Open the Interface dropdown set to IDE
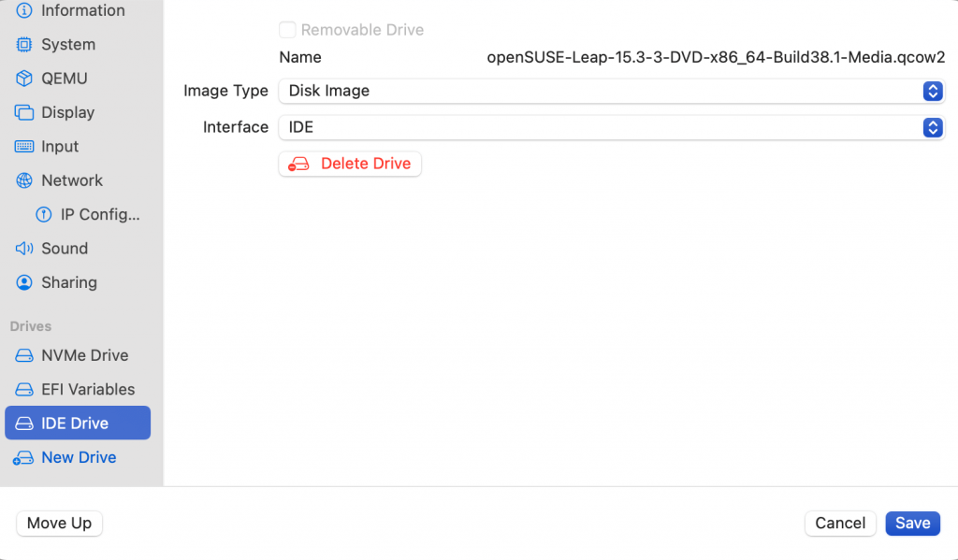The width and height of the screenshot is (958, 560). [x=612, y=127]
